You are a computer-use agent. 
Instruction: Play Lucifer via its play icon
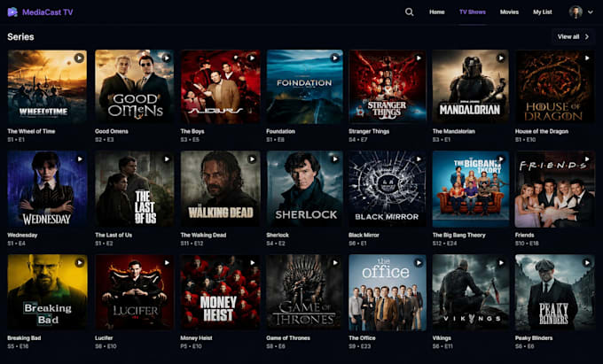167,263
